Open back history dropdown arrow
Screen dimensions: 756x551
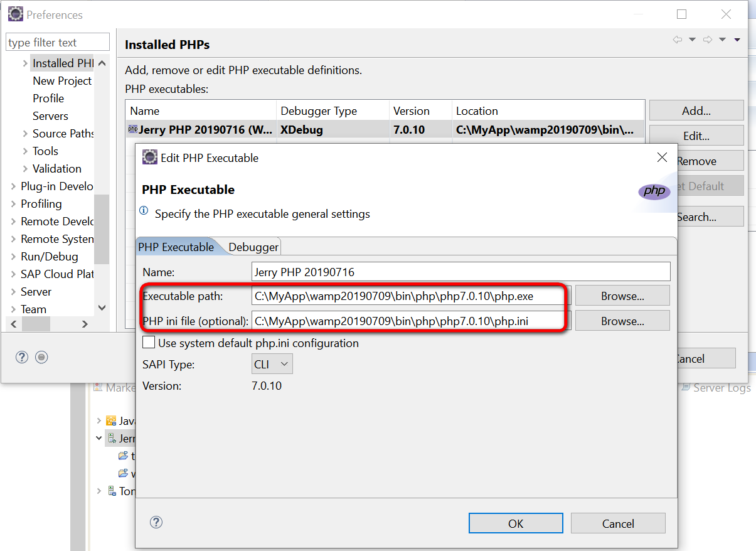pyautogui.click(x=693, y=40)
